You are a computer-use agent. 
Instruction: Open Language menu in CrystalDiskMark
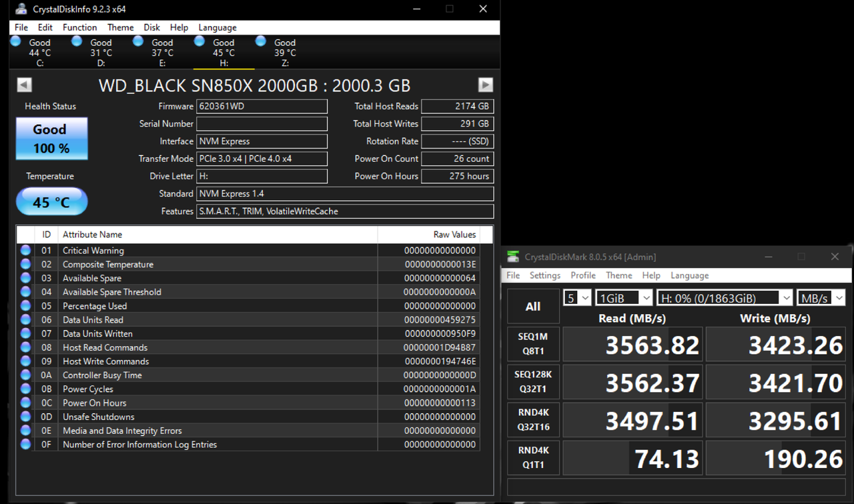pos(690,275)
